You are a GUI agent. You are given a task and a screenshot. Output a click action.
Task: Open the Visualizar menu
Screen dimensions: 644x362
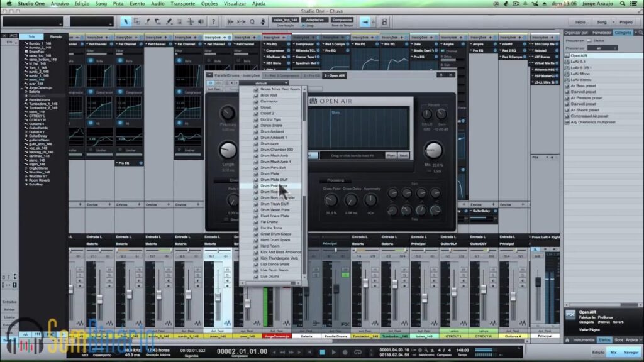pyautogui.click(x=235, y=3)
